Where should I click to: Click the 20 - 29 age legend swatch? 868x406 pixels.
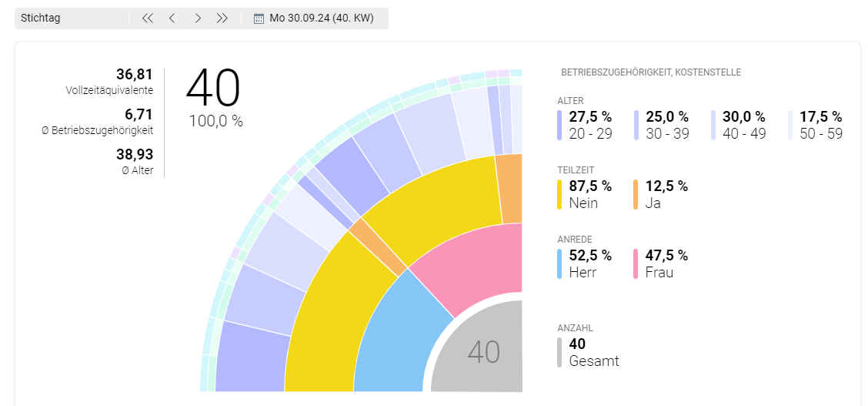click(x=560, y=125)
